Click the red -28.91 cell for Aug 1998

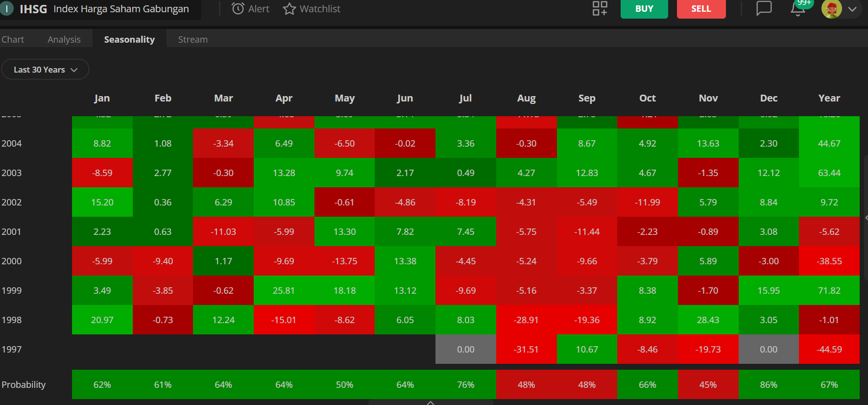click(526, 320)
